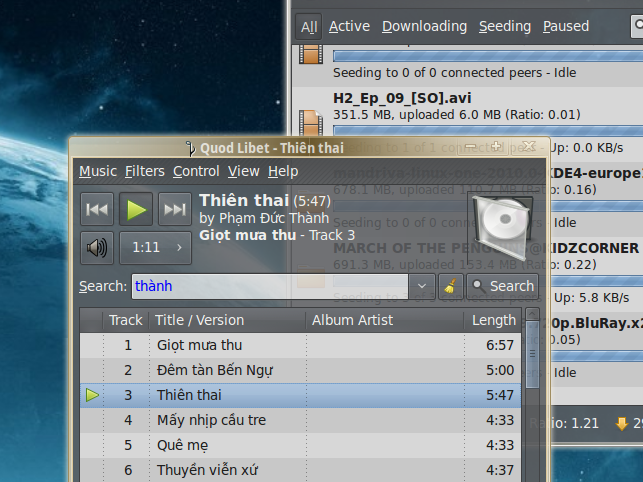Click the Up: 5.8 KB/s torrent status
The width and height of the screenshot is (643, 482).
(x=591, y=298)
